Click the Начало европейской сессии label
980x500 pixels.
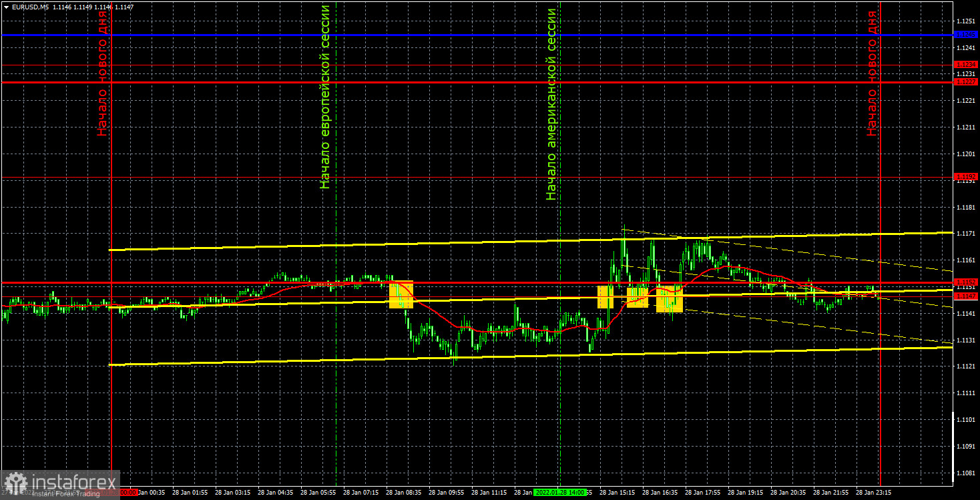click(x=325, y=97)
